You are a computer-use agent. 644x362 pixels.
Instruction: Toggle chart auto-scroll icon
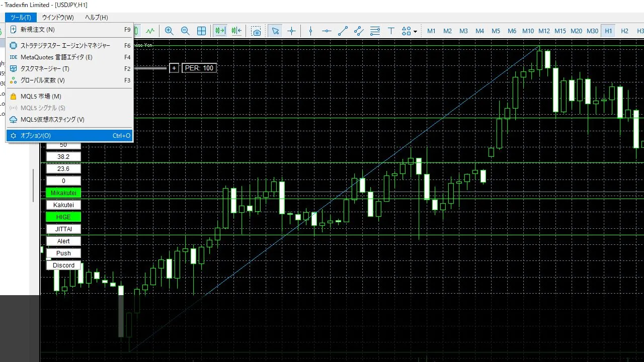coord(220,31)
